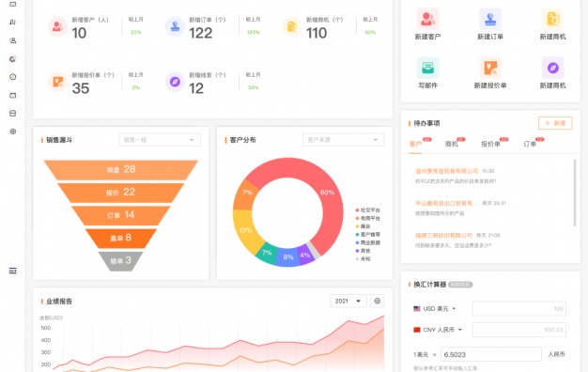The height and width of the screenshot is (372, 588).
Task: Click the US flag beside USD 美元
Action: (417, 309)
